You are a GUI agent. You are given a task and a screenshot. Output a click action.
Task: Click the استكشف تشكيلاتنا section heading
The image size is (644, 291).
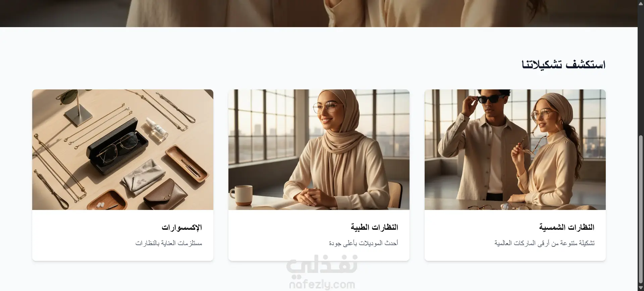coord(563,64)
